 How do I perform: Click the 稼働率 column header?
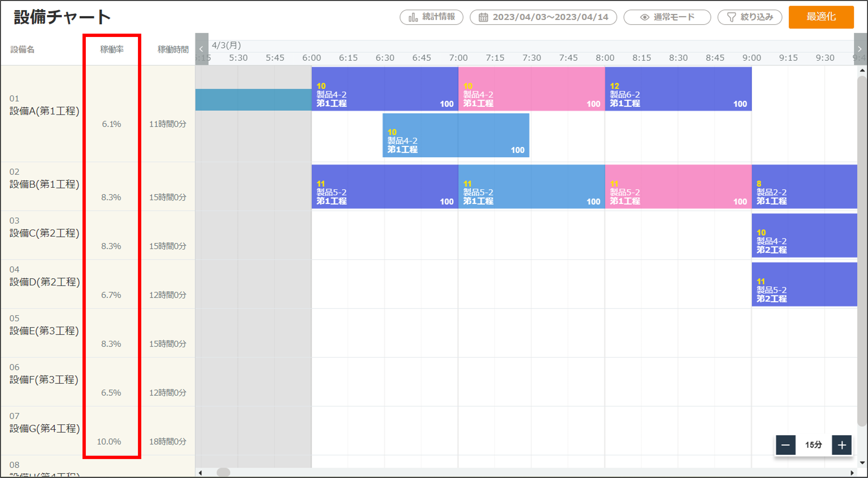pos(112,50)
